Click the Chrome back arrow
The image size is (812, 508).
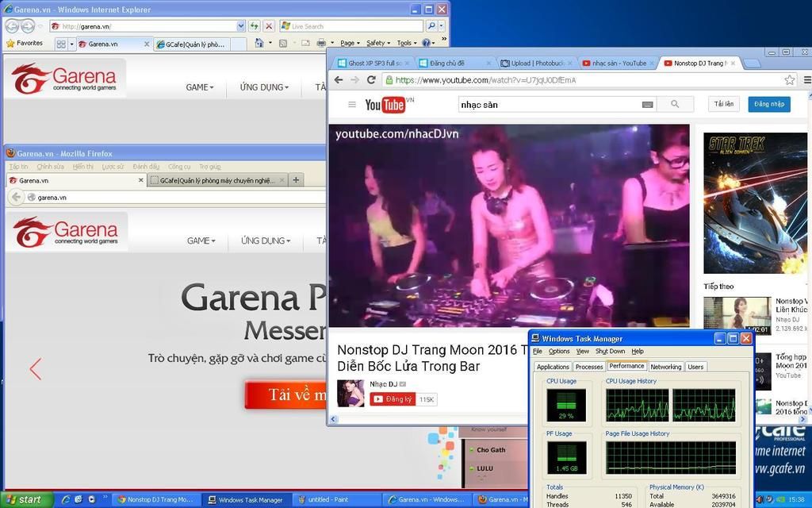(339, 80)
